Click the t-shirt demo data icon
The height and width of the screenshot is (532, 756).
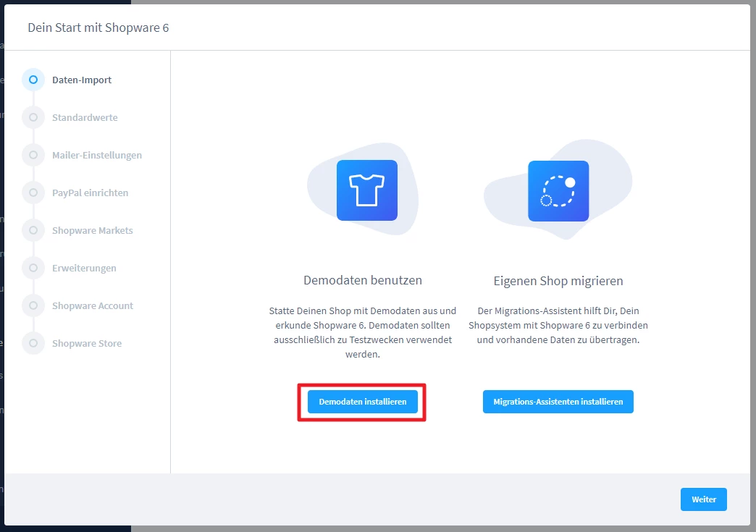point(366,190)
